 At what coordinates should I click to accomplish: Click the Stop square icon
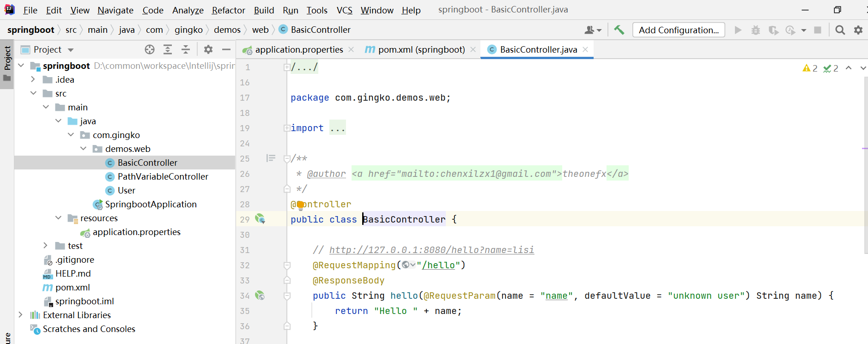[818, 30]
